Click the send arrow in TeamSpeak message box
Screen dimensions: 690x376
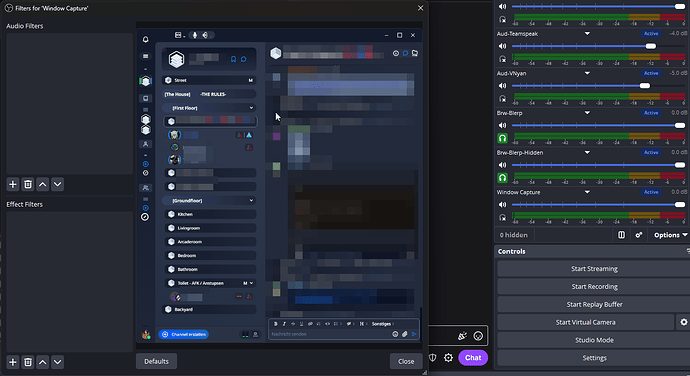click(x=414, y=334)
